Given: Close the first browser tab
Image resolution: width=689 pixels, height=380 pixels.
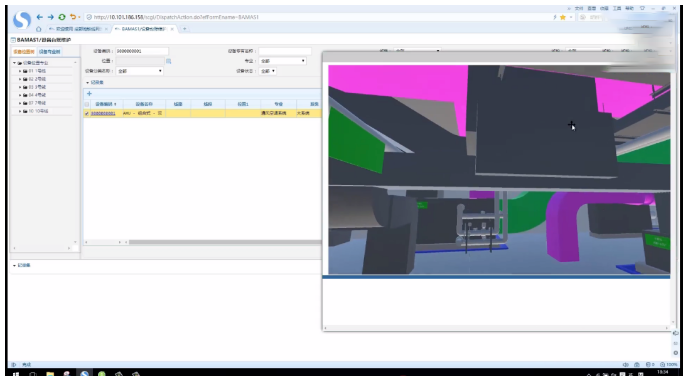Looking at the screenshot, I should click(x=106, y=29).
